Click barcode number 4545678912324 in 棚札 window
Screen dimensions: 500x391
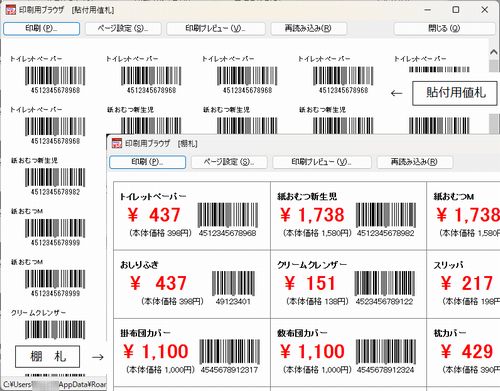pyautogui.click(x=386, y=370)
